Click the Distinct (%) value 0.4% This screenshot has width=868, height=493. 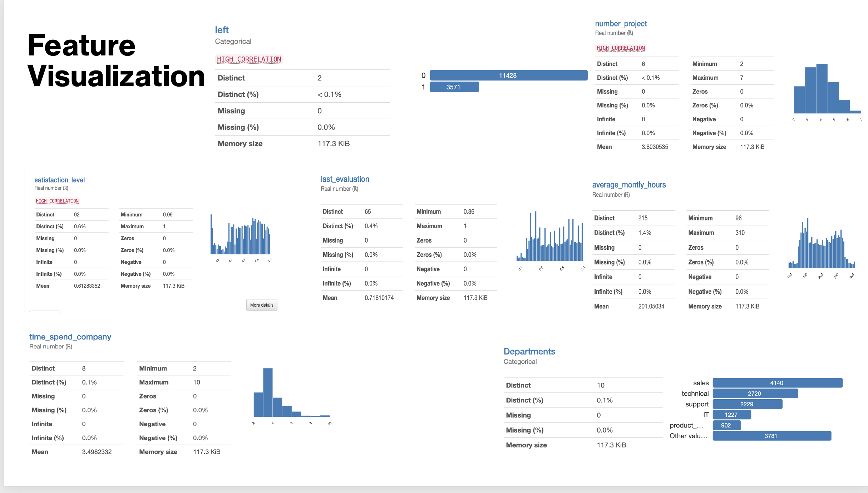tap(371, 226)
